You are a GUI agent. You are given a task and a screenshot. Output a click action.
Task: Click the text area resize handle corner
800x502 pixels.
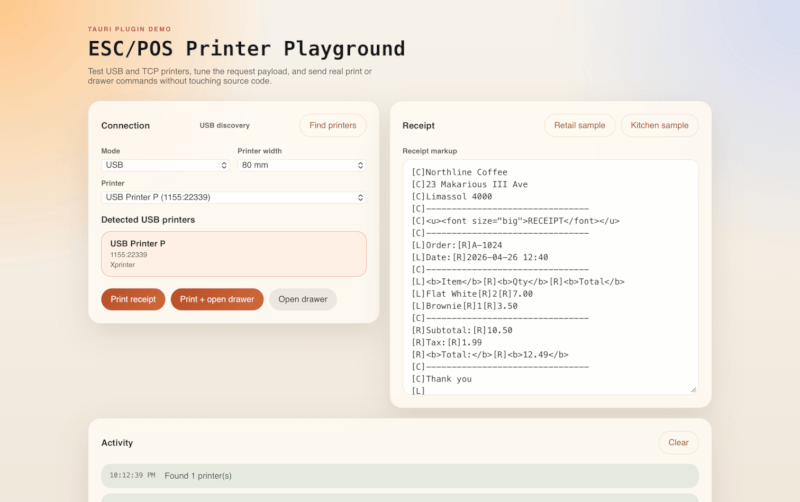693,389
